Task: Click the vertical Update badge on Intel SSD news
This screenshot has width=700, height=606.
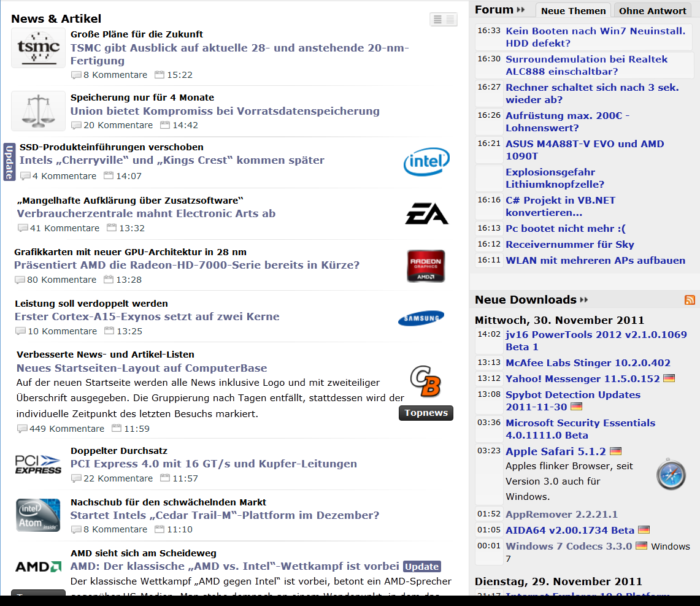Action: click(x=9, y=162)
